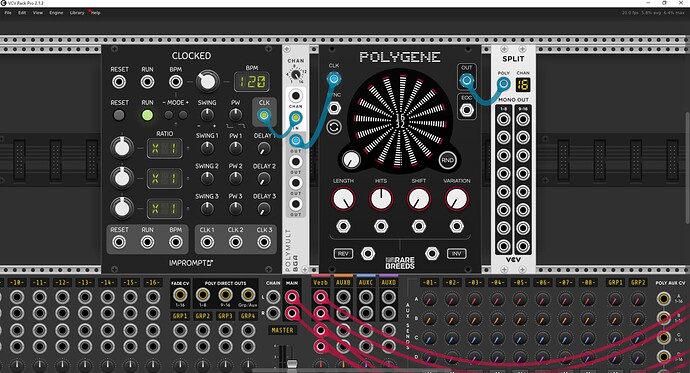Click the Polygene sync circular arrows button

tap(334, 127)
